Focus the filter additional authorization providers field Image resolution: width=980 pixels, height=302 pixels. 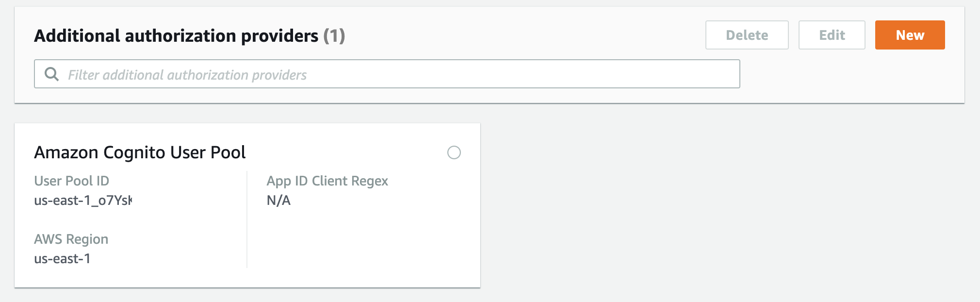(387, 74)
